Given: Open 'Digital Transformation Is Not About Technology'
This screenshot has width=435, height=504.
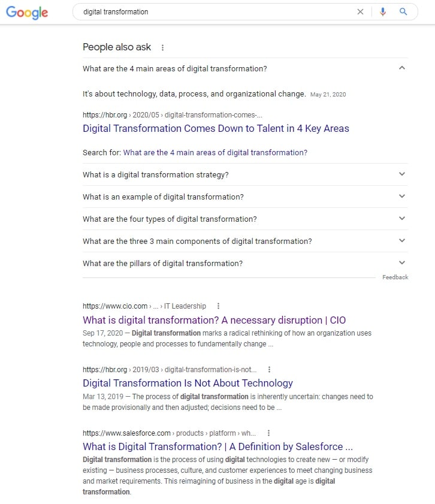Looking at the screenshot, I should (188, 383).
